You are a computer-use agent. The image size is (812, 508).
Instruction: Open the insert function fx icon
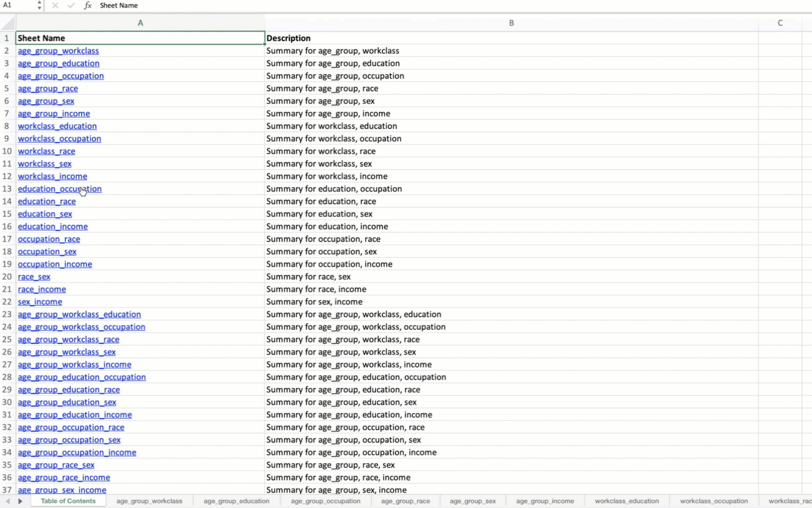[87, 6]
